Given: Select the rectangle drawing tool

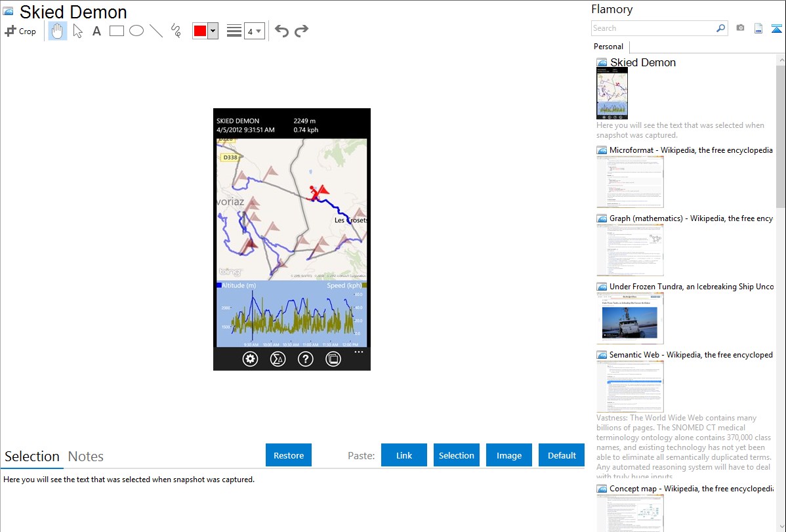Looking at the screenshot, I should 116,31.
